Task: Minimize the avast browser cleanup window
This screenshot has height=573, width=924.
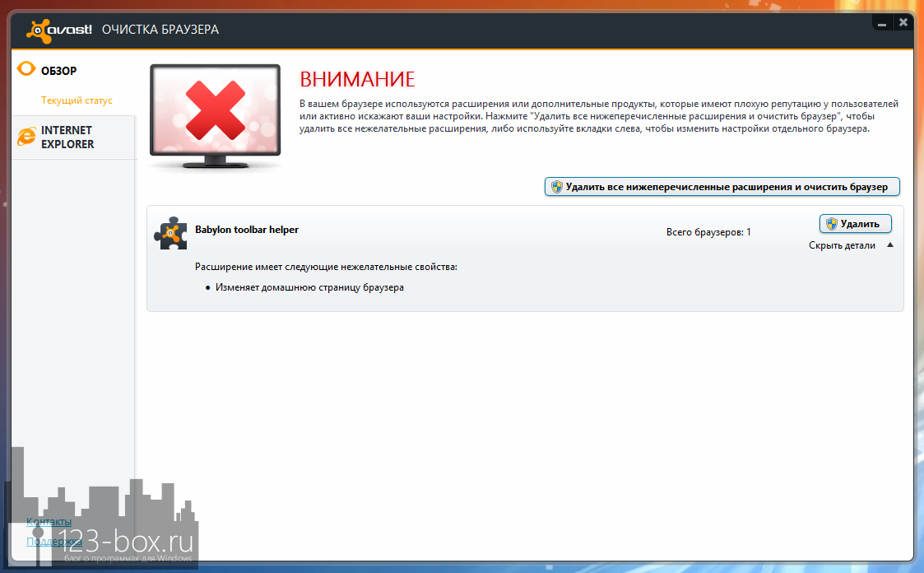Action: pyautogui.click(x=882, y=24)
